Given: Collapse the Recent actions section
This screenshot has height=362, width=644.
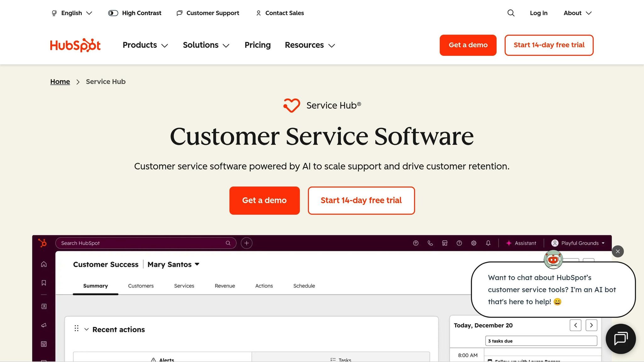Looking at the screenshot, I should point(87,329).
